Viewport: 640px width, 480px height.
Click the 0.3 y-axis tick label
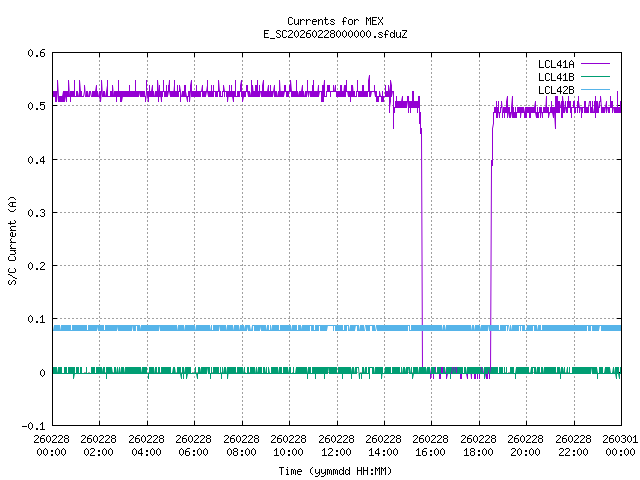tap(36, 213)
